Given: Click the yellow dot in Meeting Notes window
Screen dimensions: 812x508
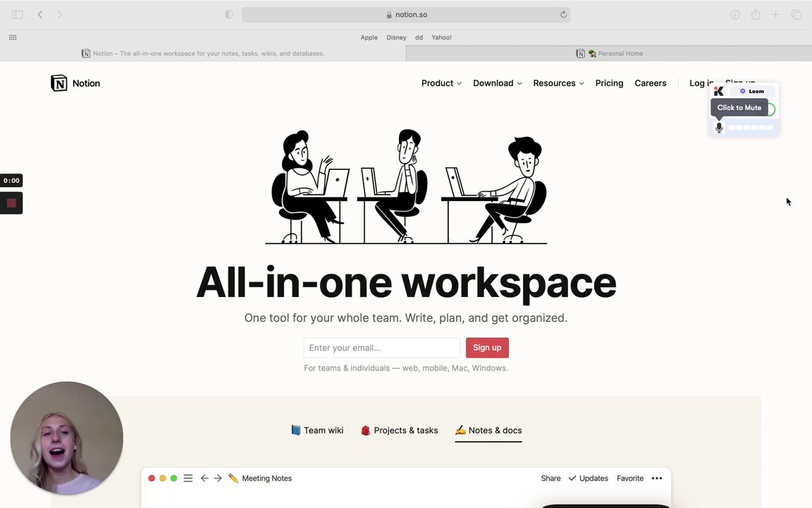Looking at the screenshot, I should tap(163, 478).
